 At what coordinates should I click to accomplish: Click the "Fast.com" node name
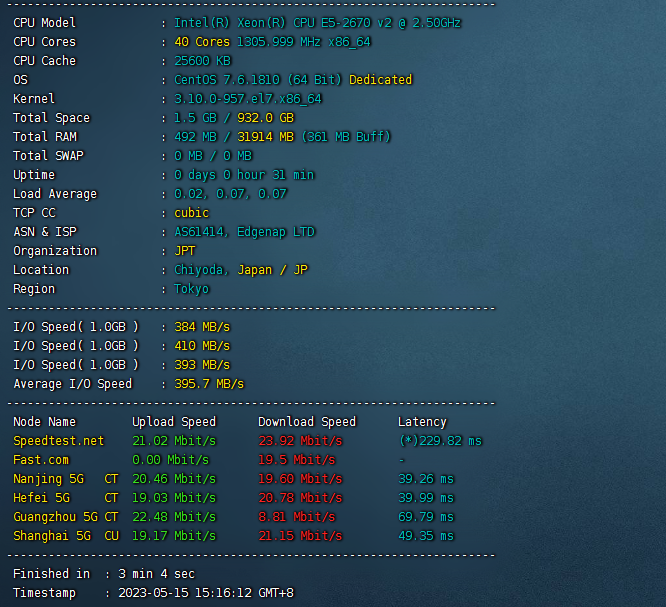tap(41, 460)
